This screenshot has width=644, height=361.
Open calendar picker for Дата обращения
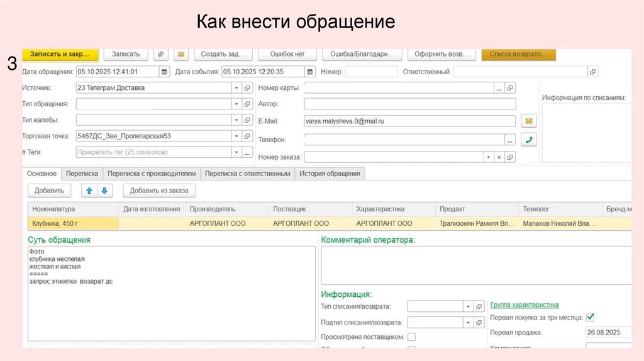(x=164, y=72)
